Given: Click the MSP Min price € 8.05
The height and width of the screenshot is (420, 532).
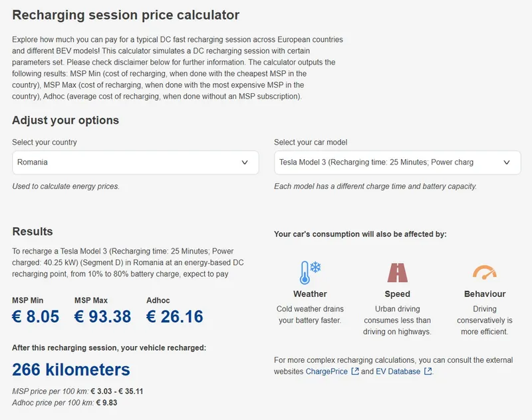Looking at the screenshot, I should pos(36,316).
